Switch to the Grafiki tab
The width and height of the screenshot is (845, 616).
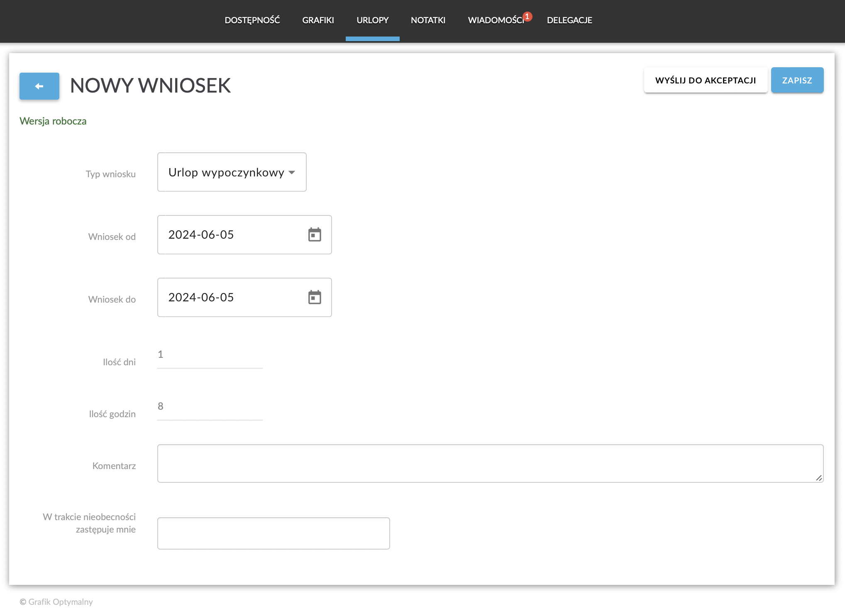[x=318, y=20]
